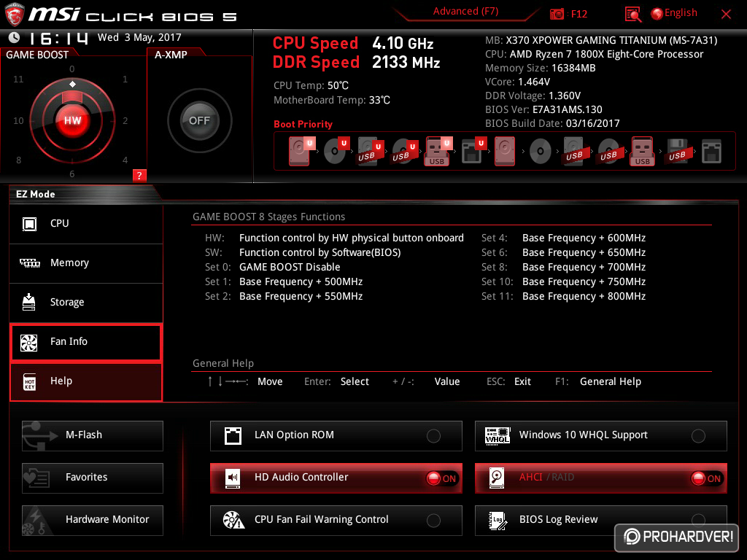
Task: Click the date Wed 3 May, 2017
Action: 139,37
